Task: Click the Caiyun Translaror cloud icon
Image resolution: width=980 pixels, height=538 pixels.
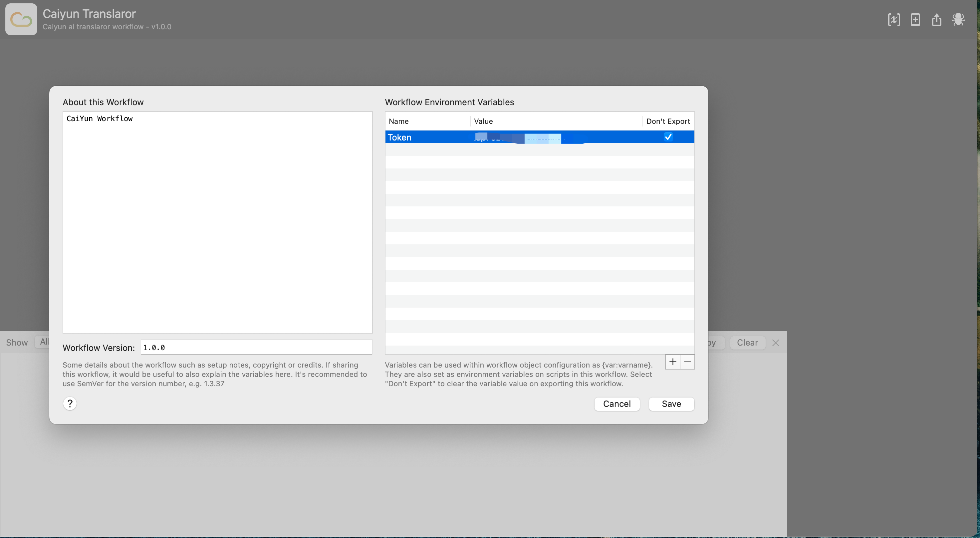Action: pyautogui.click(x=21, y=19)
